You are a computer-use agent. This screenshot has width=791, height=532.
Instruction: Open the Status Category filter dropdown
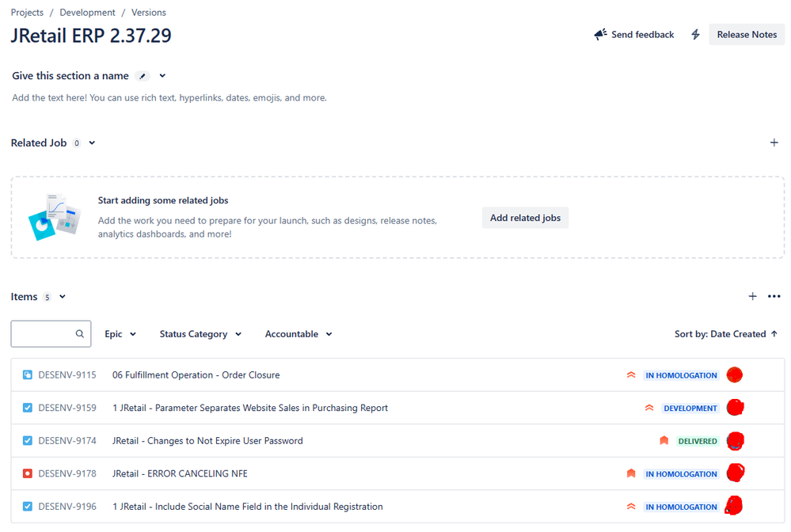coord(200,334)
